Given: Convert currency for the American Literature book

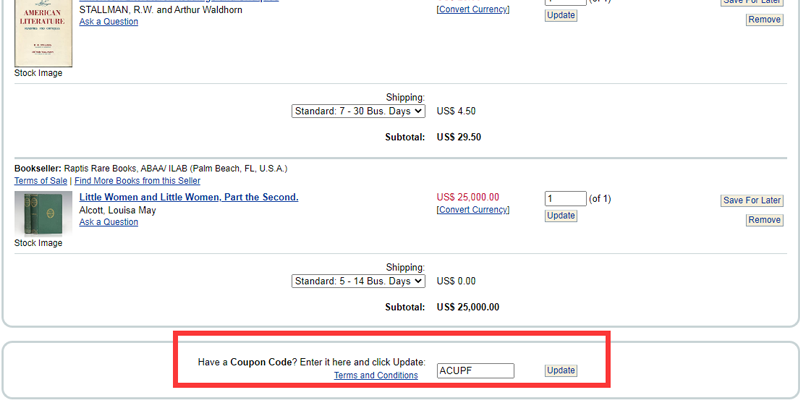Looking at the screenshot, I should tap(473, 9).
